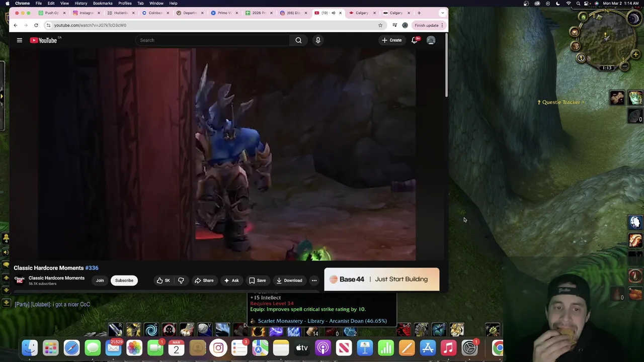Open Podcasts app in the Dock

[323, 347]
